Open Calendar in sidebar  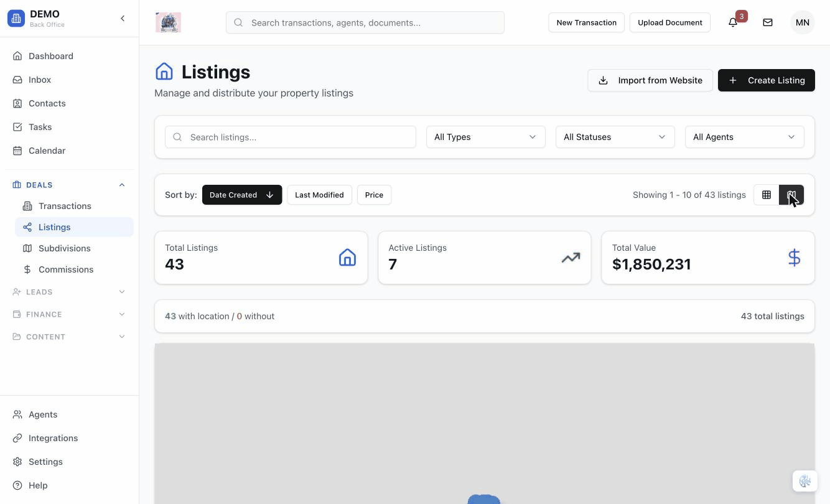click(70, 151)
